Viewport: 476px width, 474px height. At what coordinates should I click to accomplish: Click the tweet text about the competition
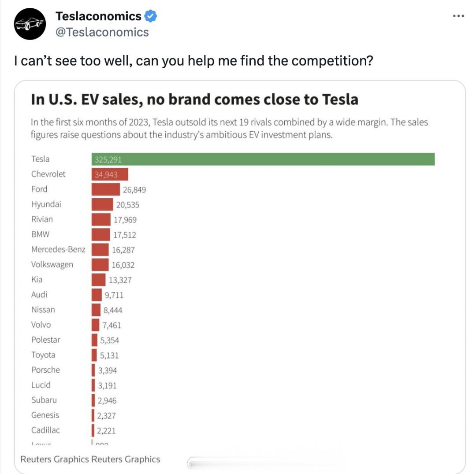click(193, 61)
